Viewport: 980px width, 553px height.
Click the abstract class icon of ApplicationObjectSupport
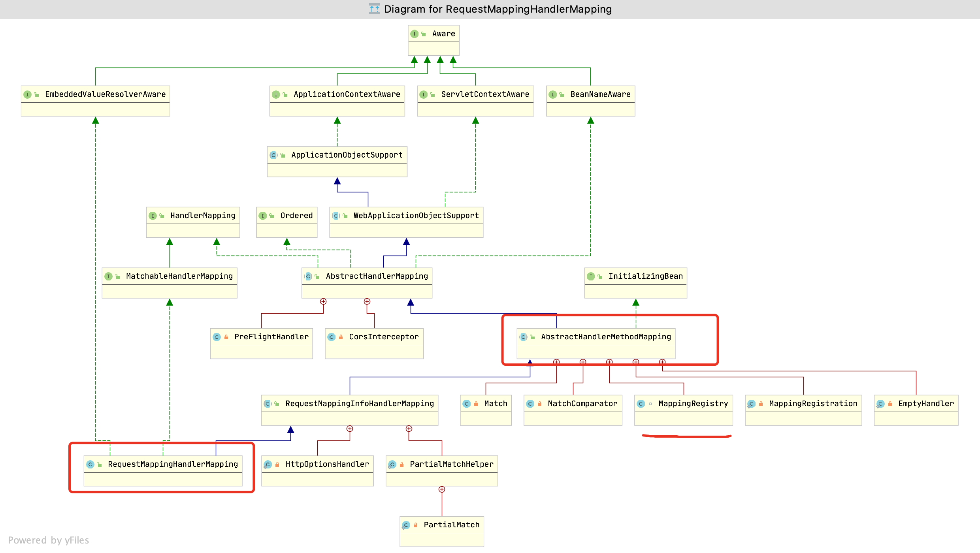click(x=273, y=155)
